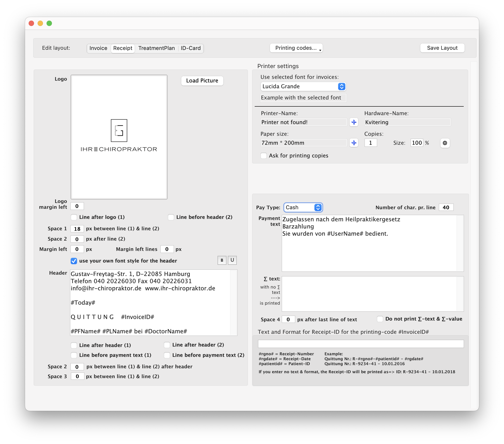This screenshot has width=504, height=444.
Task: Switch to the TreatmentPlan layout tab
Action: click(156, 48)
